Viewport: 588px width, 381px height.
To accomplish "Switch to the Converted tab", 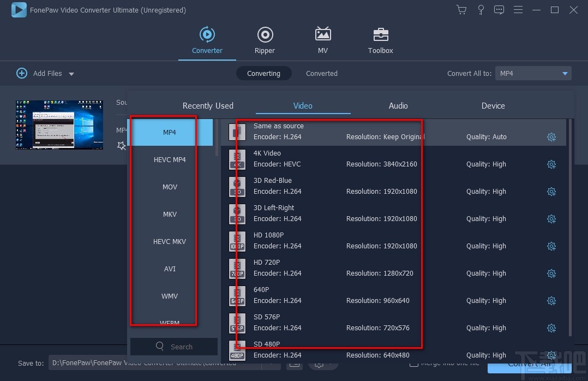I will tap(322, 73).
